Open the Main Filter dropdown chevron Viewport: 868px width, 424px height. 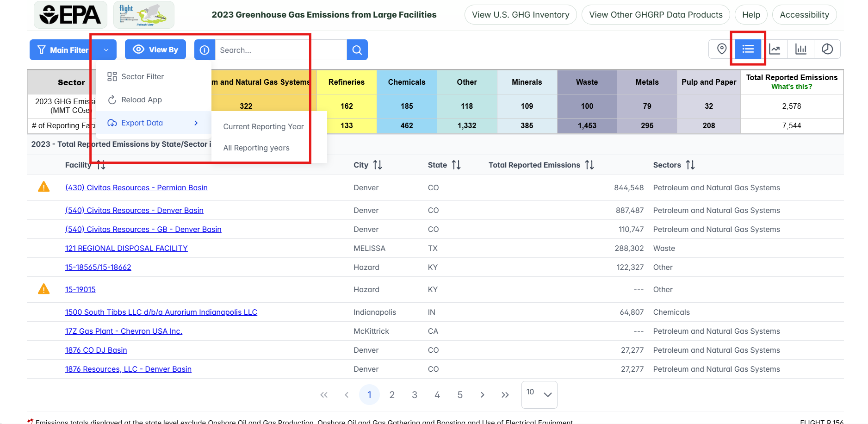click(x=106, y=50)
